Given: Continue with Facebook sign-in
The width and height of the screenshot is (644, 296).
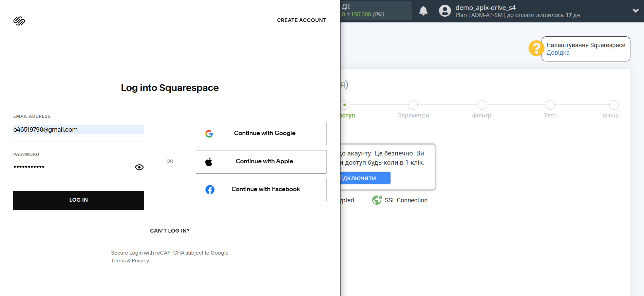Looking at the screenshot, I should [261, 189].
